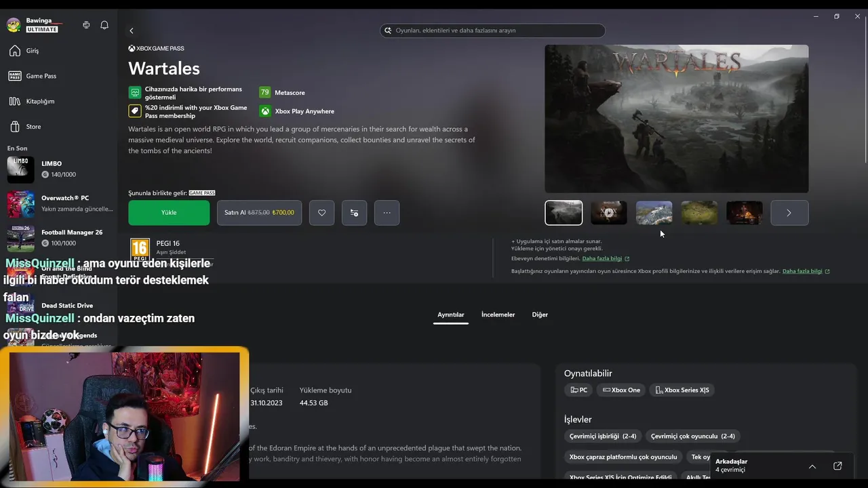
Task: Switch to the Ayrıntılar tab
Action: coord(451,314)
